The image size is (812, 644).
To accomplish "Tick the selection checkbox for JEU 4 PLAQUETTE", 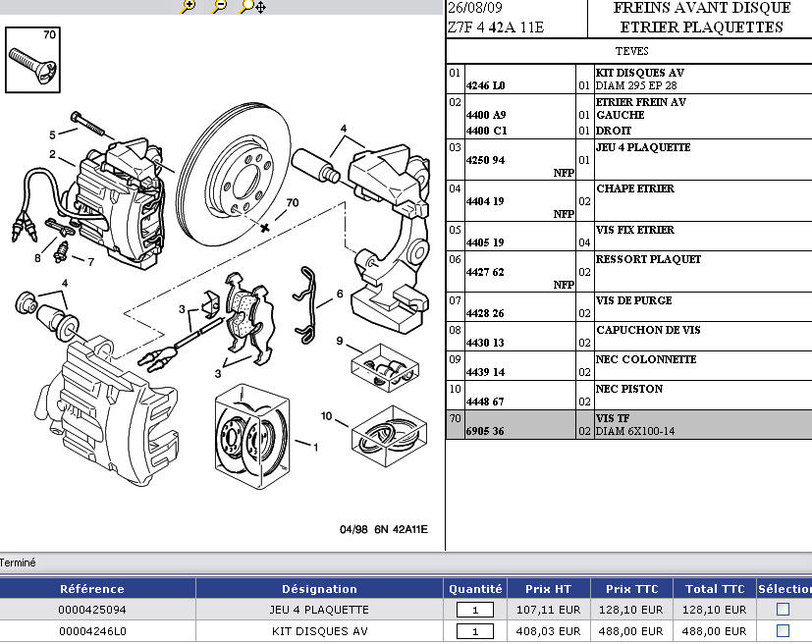I will (783, 609).
